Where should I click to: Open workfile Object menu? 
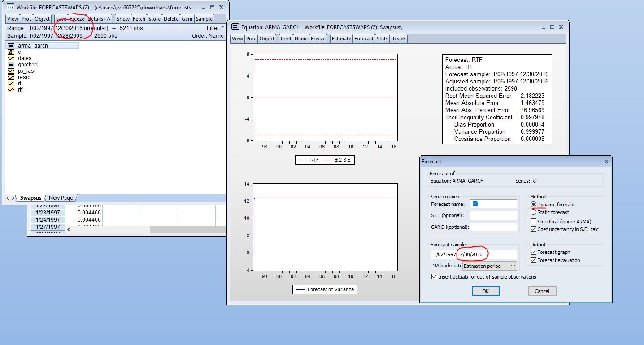coord(43,19)
